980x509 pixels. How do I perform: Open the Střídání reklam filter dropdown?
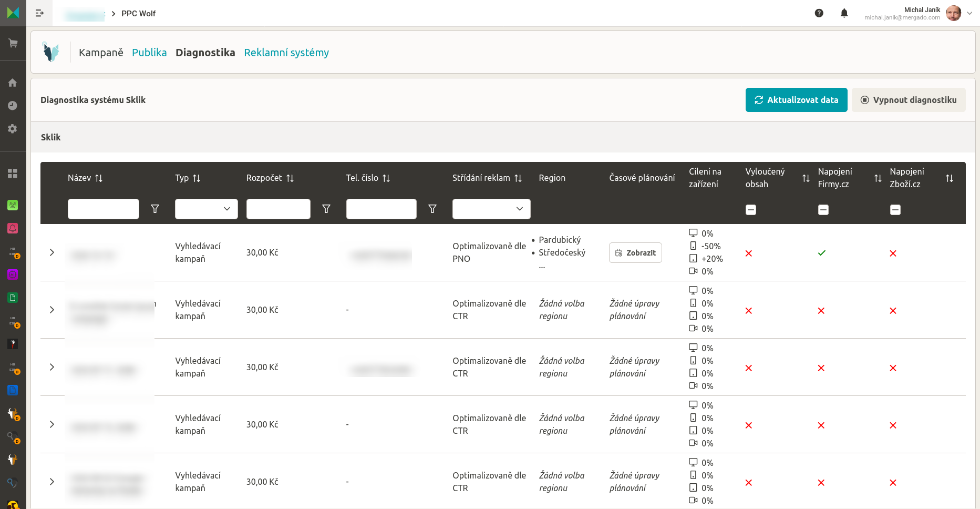pyautogui.click(x=491, y=209)
